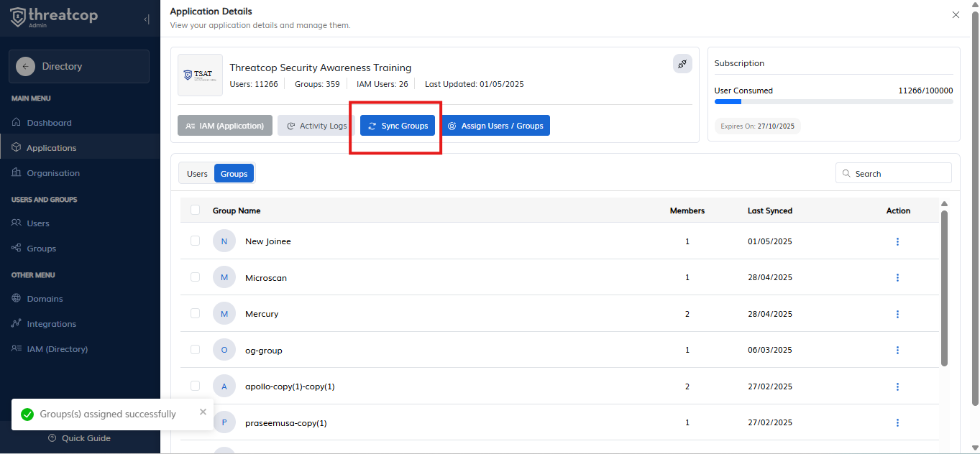Image resolution: width=980 pixels, height=454 pixels.
Task: Click into the group Search field
Action: 899,174
